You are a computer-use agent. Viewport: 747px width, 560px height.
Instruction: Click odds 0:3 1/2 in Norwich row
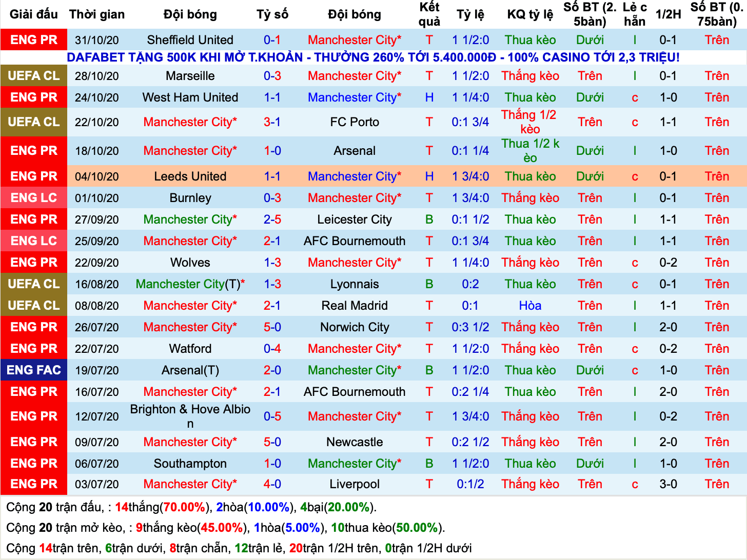click(x=470, y=327)
